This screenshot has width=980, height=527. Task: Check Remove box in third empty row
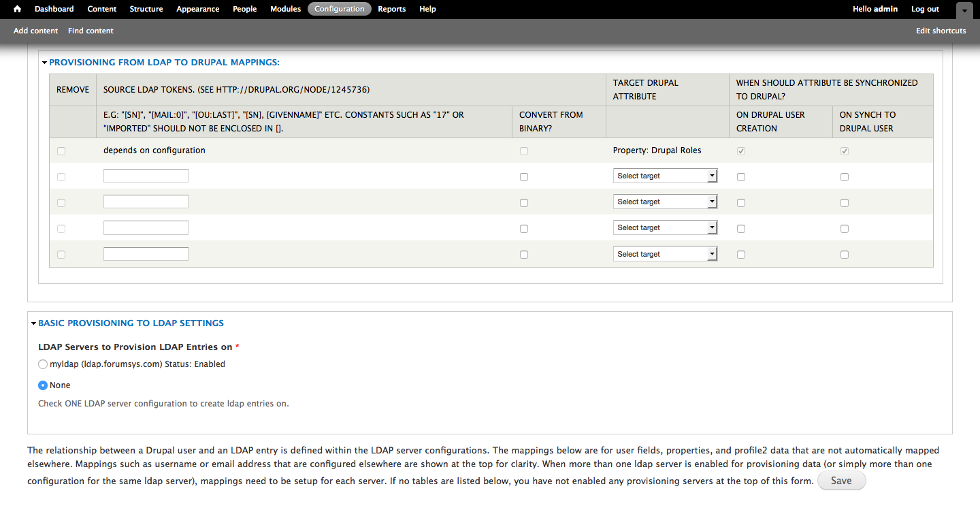(x=61, y=229)
